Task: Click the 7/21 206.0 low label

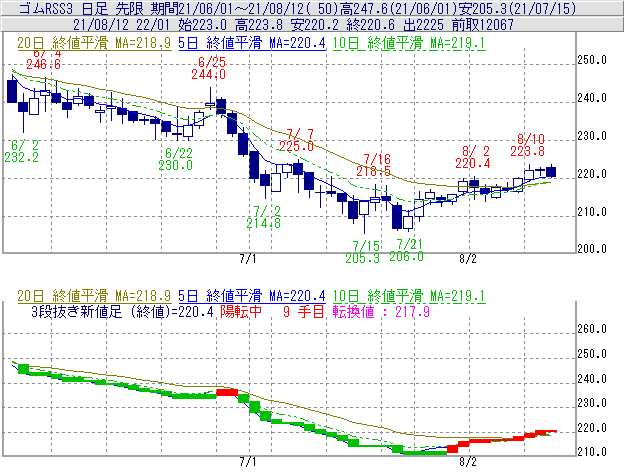Action: click(406, 250)
